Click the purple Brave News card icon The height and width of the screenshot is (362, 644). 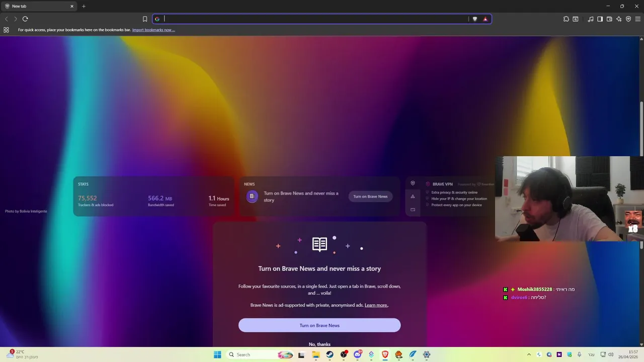pos(252,196)
